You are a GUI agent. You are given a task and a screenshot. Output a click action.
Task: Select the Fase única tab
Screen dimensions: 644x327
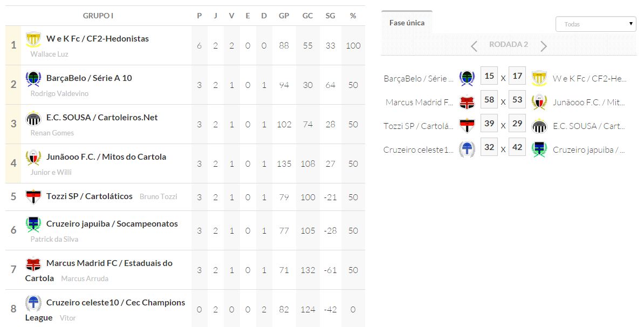point(407,23)
